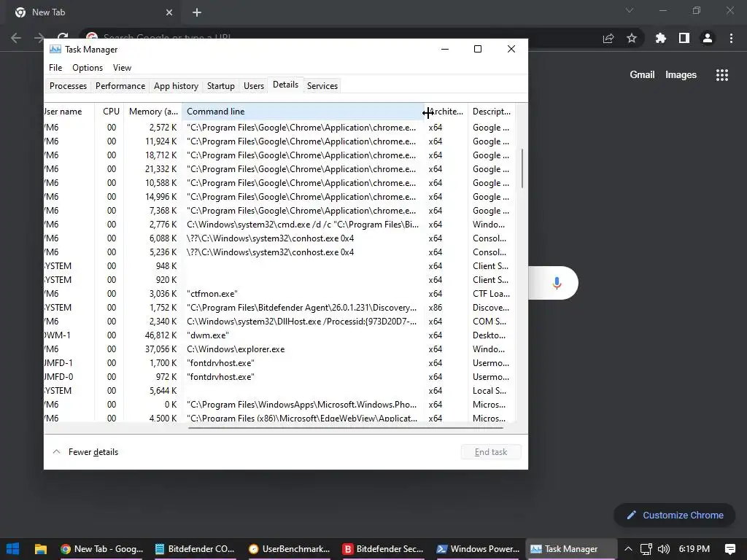Select the row with 6,088 K memory

point(279,238)
